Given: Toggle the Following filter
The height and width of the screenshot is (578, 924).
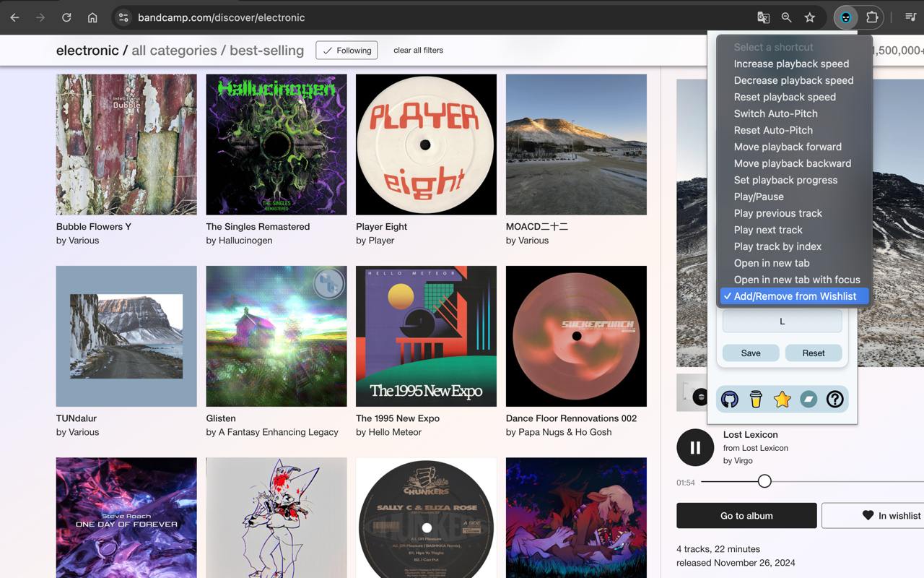Looking at the screenshot, I should pos(346,50).
